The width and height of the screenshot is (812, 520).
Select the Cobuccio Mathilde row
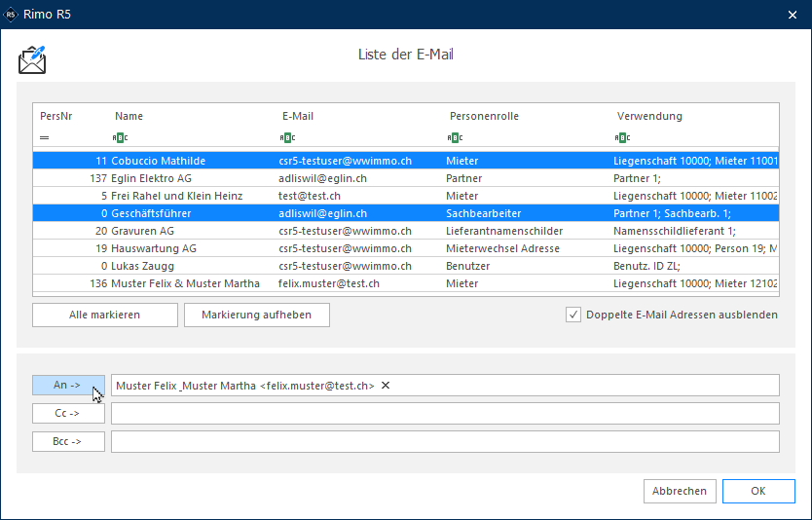click(x=406, y=161)
